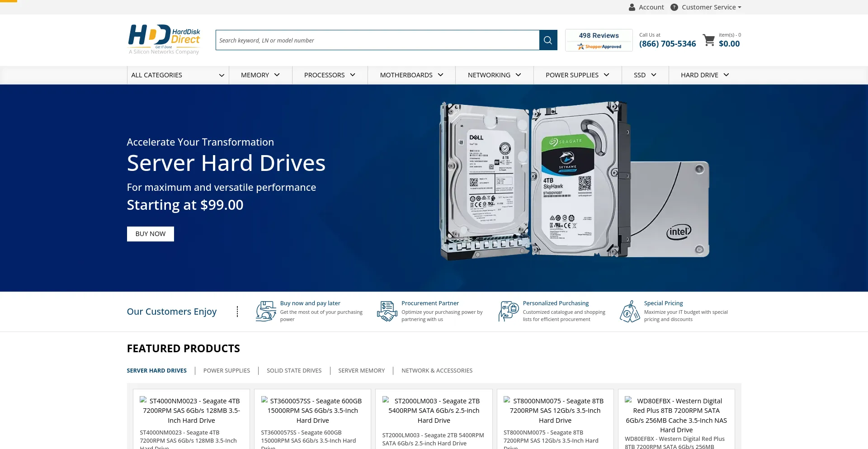
Task: Switch to the Network & Accessories tab
Action: point(437,371)
